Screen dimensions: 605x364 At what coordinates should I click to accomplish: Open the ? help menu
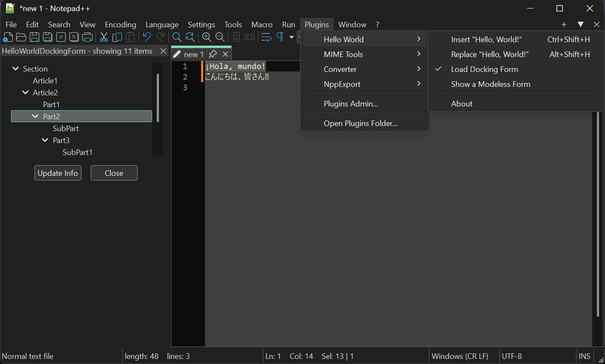[x=377, y=25]
